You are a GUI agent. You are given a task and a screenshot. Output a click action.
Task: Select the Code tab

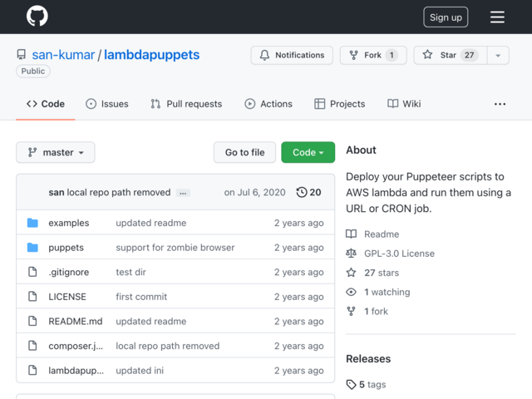(x=46, y=104)
